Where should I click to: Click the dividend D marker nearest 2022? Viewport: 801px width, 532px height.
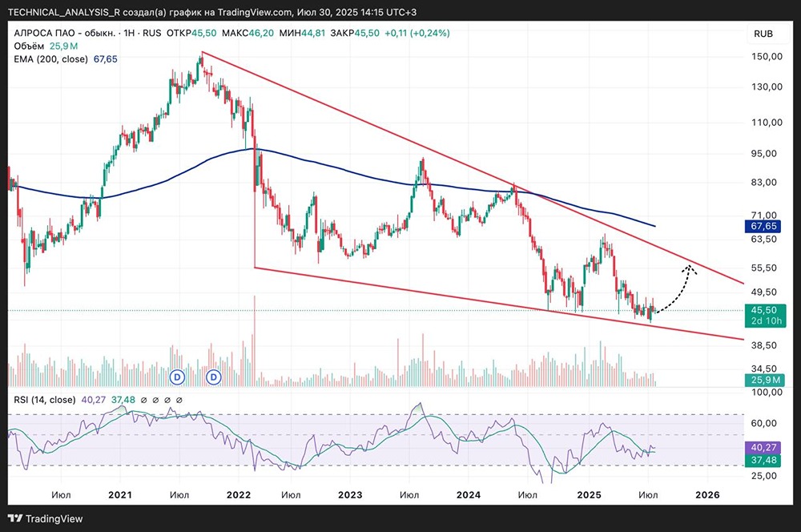coord(214,377)
